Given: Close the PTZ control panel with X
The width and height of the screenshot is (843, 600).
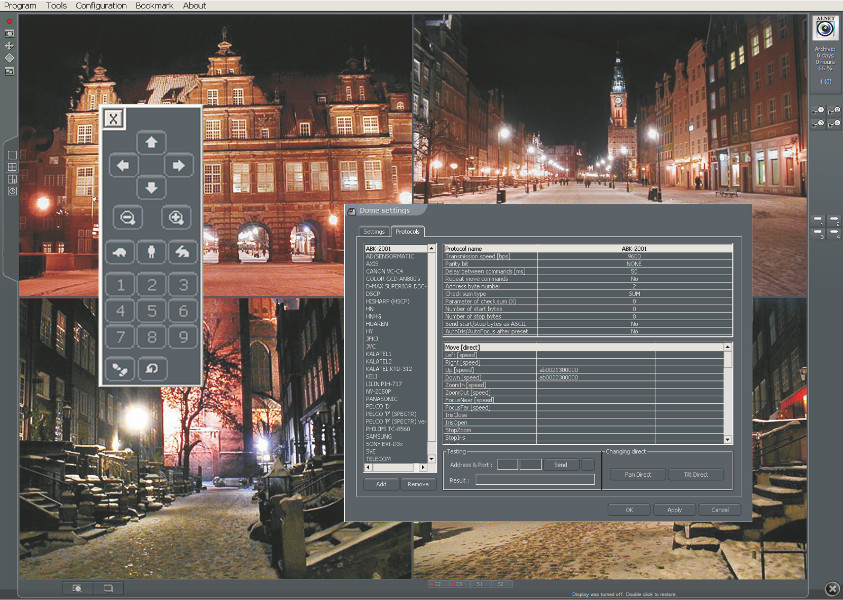Looking at the screenshot, I should coord(113,118).
